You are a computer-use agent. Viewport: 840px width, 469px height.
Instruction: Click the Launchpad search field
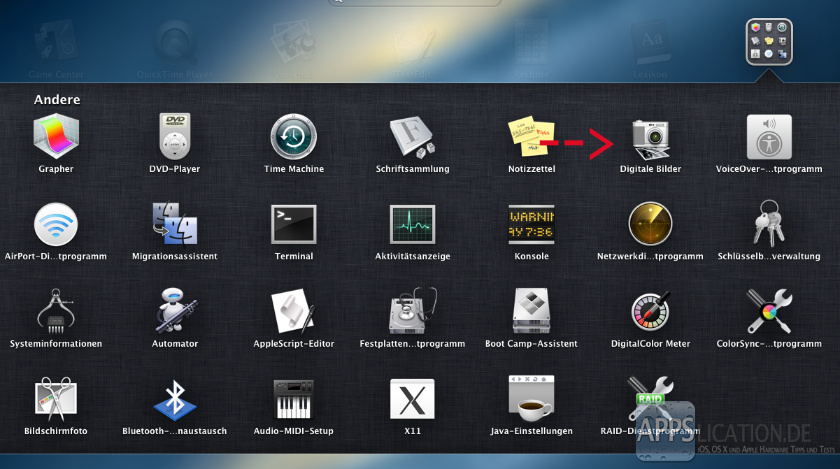point(415,2)
